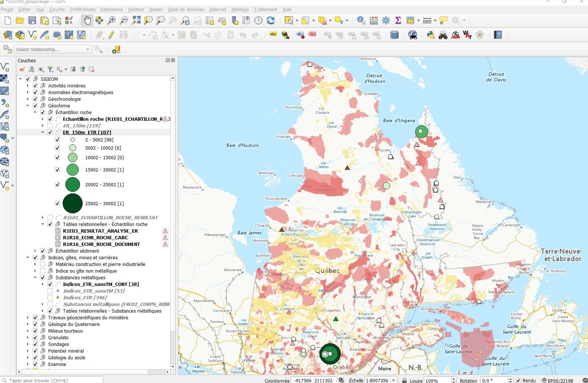The height and width of the screenshot is (383, 588).
Task: Click the Layer Labeling Options abc icon
Action: (x=273, y=34)
